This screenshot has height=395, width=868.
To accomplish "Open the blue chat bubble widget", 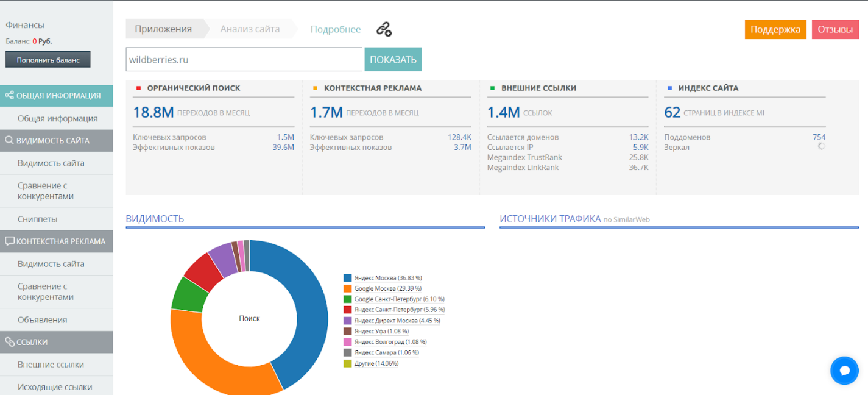I will coord(844,371).
